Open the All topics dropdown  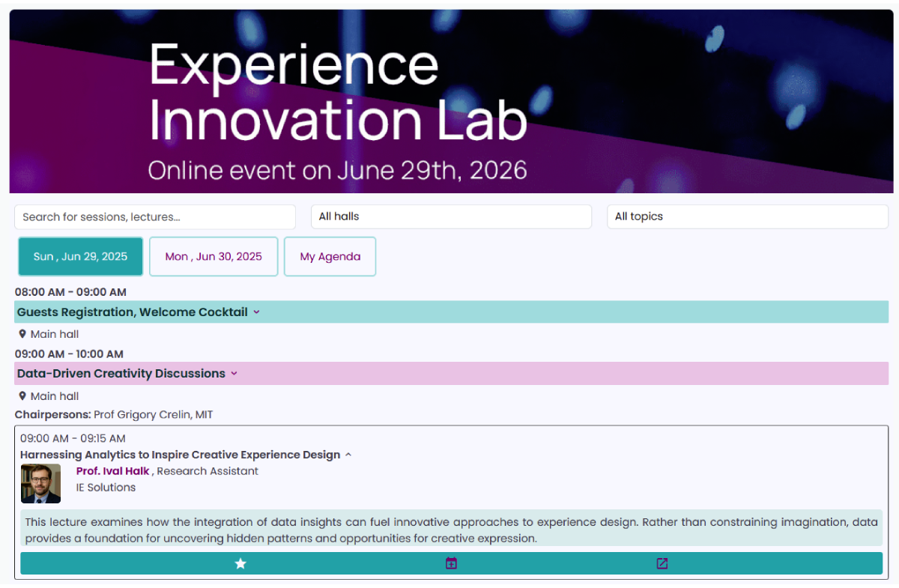[x=747, y=216]
